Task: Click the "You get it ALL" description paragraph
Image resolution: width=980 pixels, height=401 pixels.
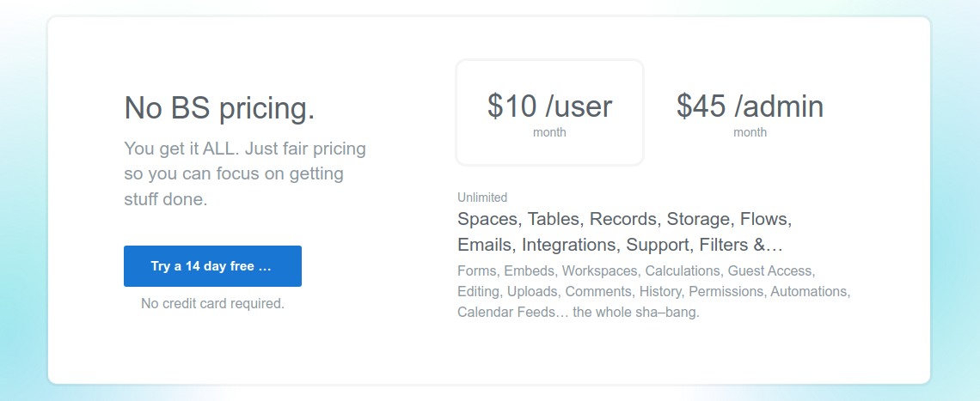Action: (x=245, y=173)
